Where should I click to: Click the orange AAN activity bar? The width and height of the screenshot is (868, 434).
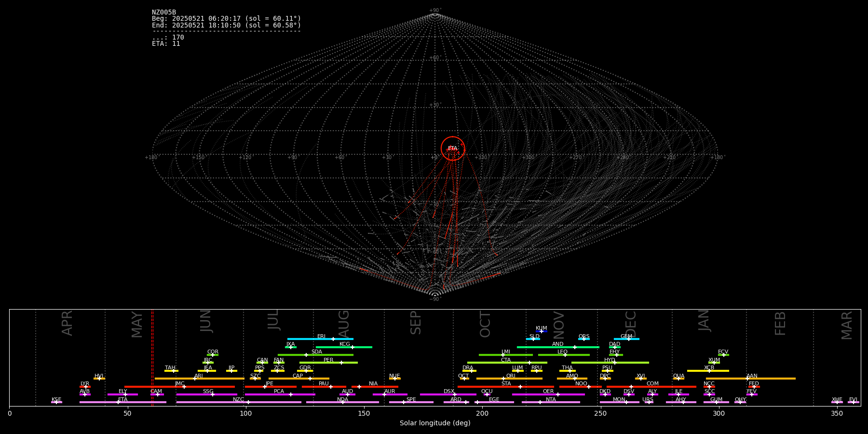tap(751, 379)
